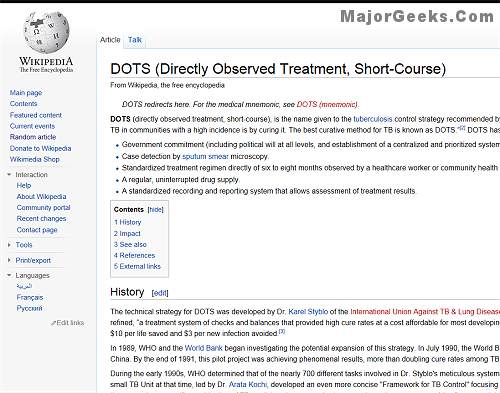
Task: Expand the Print/export section arrow
Action: click(9, 260)
